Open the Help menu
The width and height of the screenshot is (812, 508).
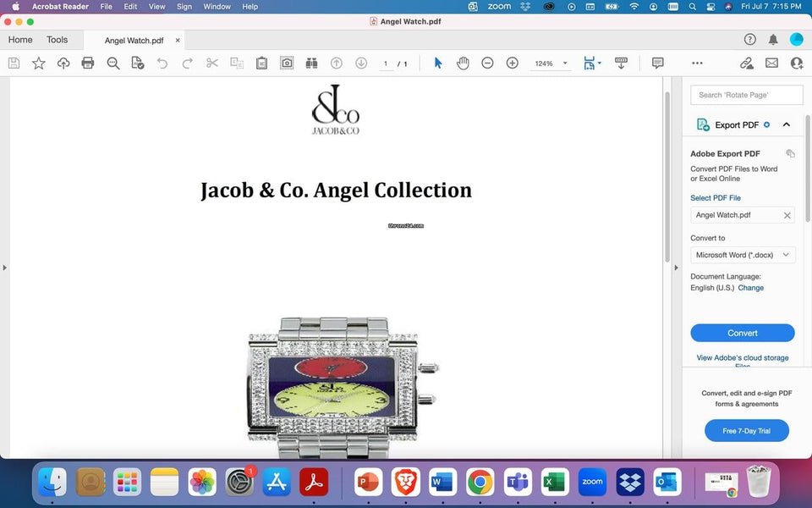250,7
